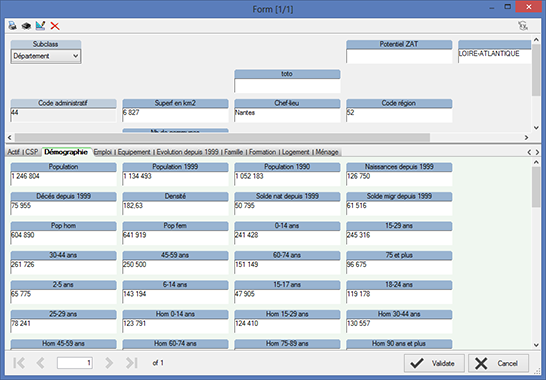
Task: Open the design/edit form icon
Action: (x=40, y=26)
